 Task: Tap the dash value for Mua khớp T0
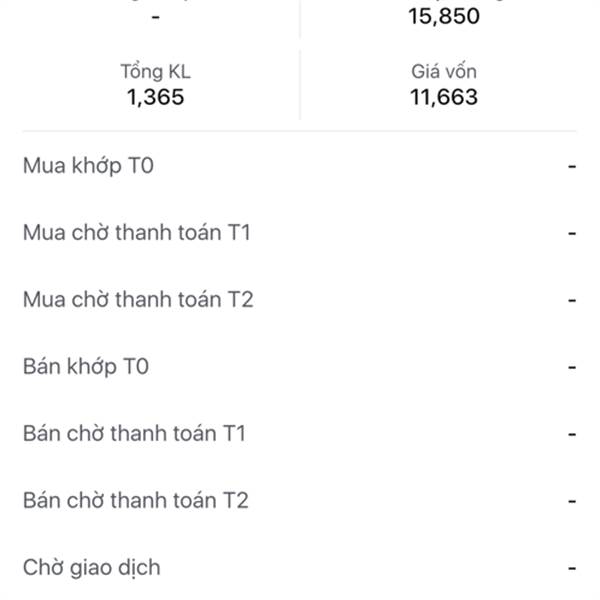pos(572,166)
